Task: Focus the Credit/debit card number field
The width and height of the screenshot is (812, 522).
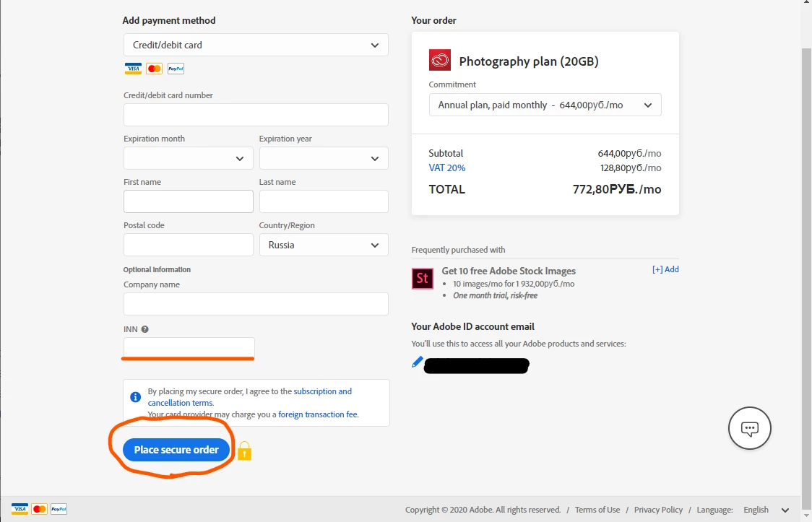Action: point(256,115)
